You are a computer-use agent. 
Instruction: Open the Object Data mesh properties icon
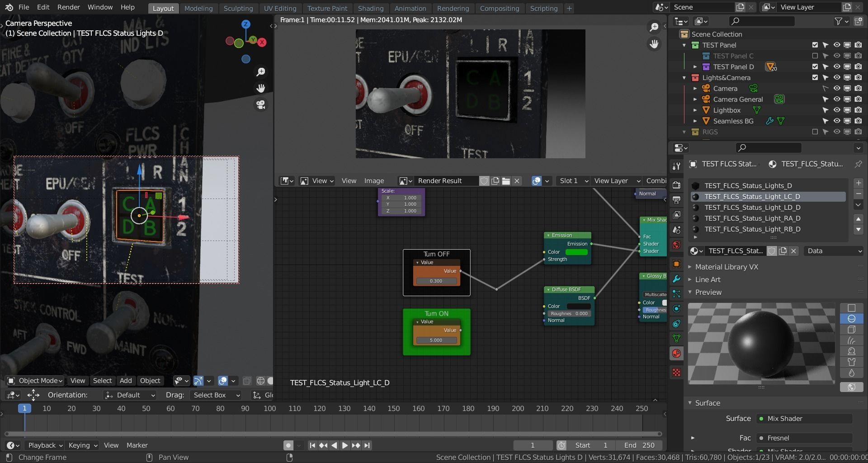(x=676, y=338)
